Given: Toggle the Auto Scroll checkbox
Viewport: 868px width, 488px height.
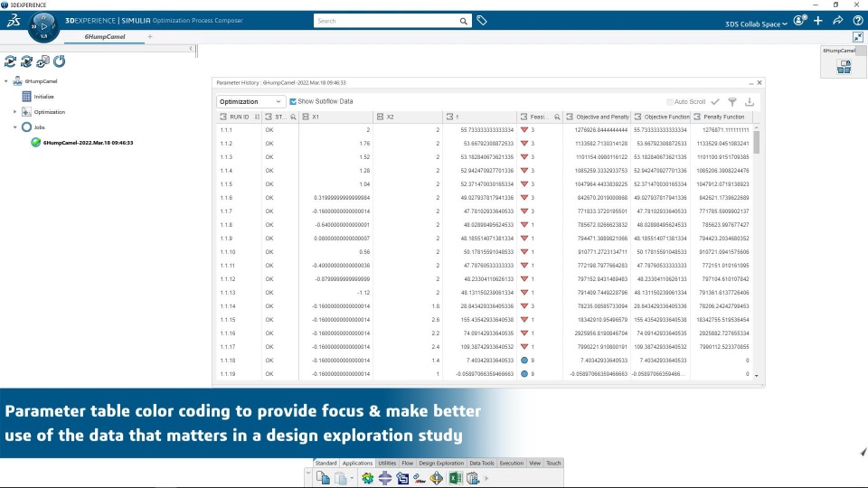Looking at the screenshot, I should pos(670,102).
